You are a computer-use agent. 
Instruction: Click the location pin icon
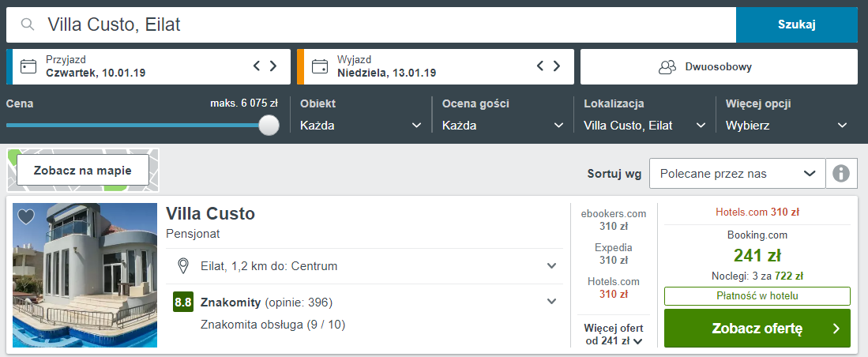(182, 266)
